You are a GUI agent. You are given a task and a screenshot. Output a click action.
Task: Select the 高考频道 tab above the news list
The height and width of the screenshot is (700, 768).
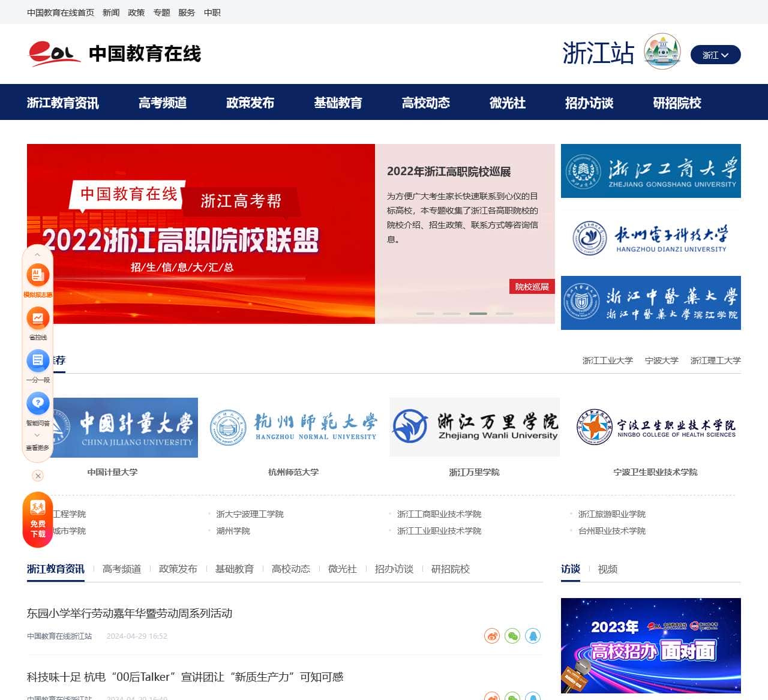(x=122, y=569)
